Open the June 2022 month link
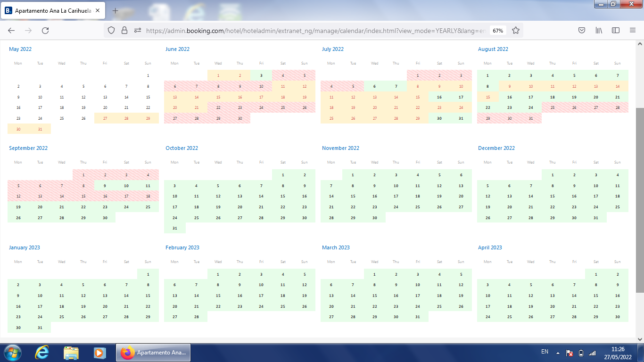The width and height of the screenshot is (644, 362). click(x=177, y=49)
